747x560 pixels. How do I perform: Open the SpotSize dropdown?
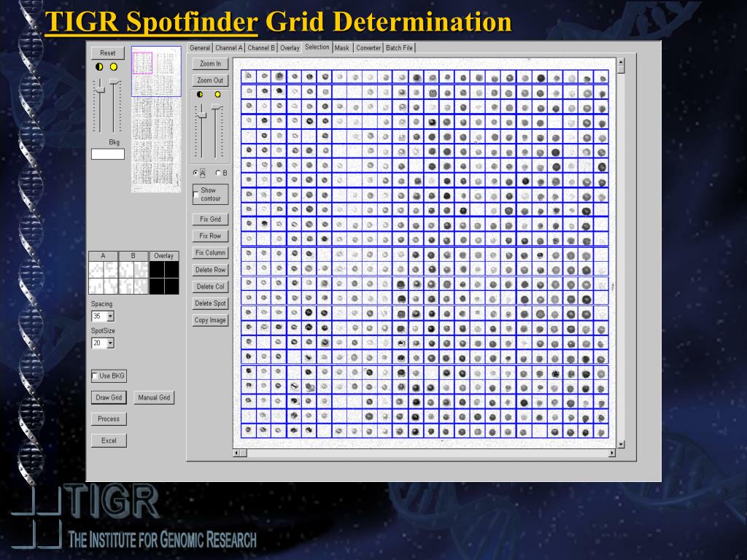coord(111,343)
